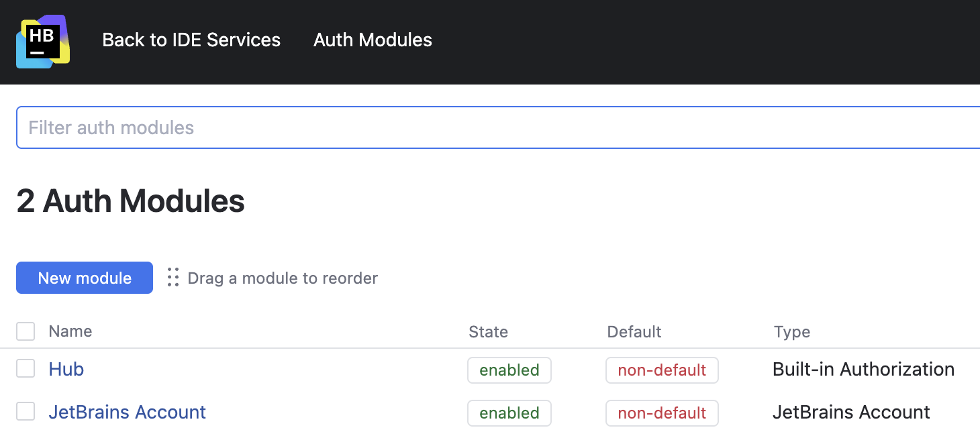The width and height of the screenshot is (980, 436).
Task: Click the 2 Auth Modules heading
Action: 131,201
